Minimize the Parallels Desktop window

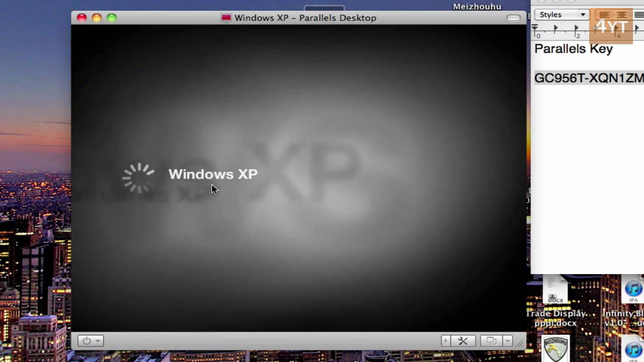click(x=97, y=18)
